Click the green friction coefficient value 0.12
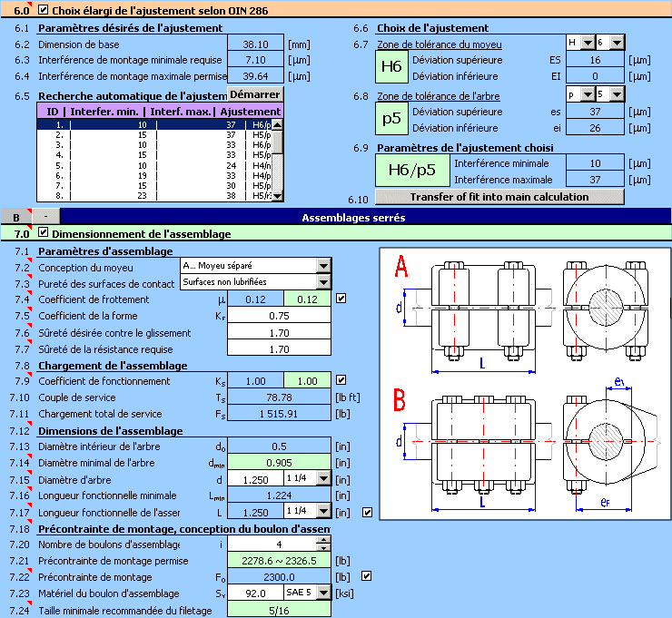 click(307, 299)
